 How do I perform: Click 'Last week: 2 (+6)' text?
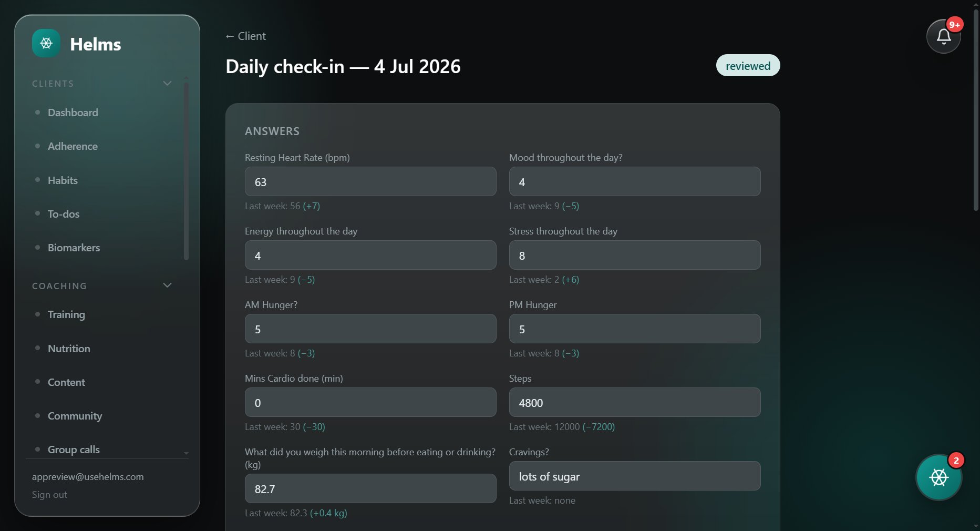coord(544,280)
